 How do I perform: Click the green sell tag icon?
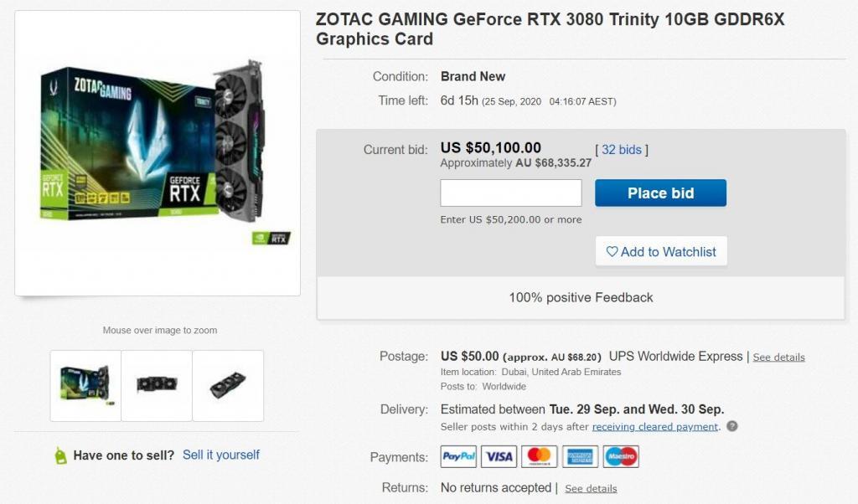[x=60, y=455]
